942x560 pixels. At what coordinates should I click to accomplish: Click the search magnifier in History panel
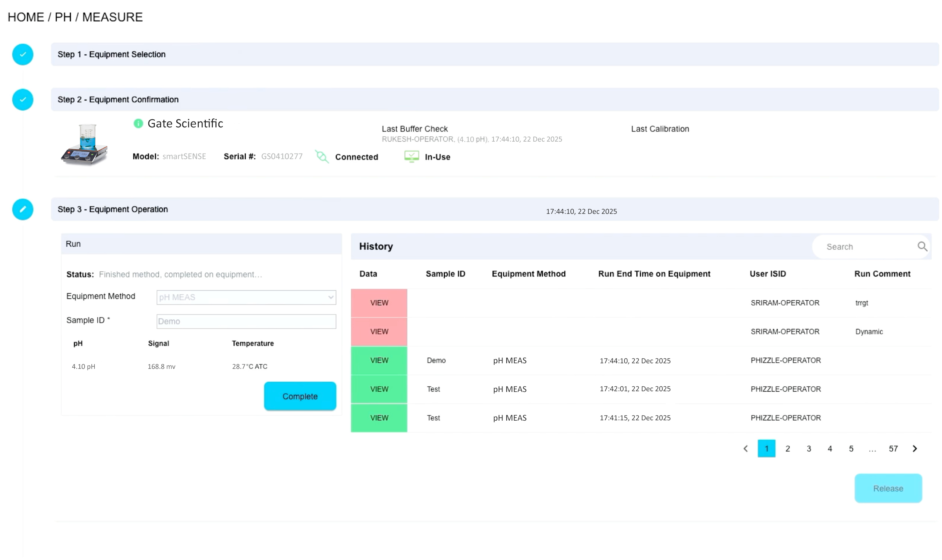tap(922, 246)
